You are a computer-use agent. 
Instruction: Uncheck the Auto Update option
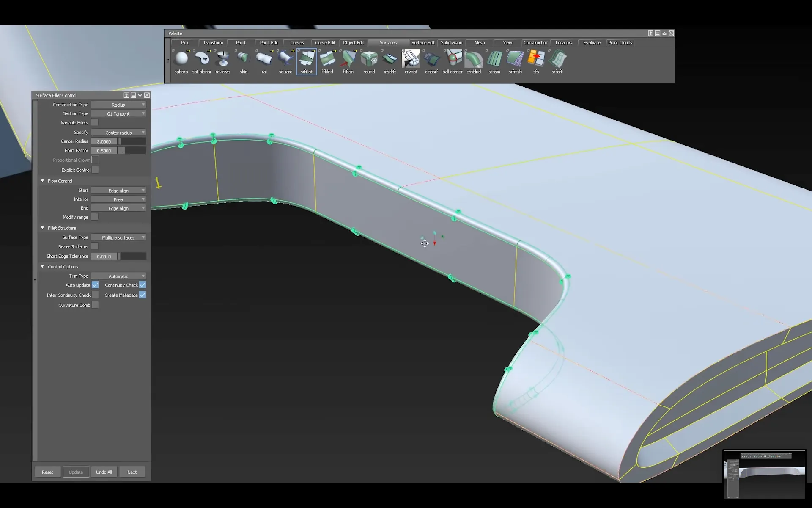coord(95,285)
